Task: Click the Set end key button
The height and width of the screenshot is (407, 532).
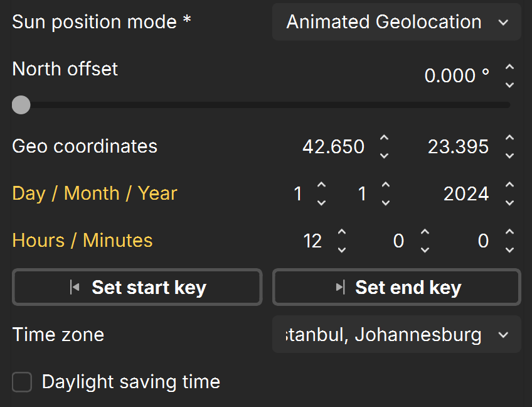Action: (x=396, y=288)
